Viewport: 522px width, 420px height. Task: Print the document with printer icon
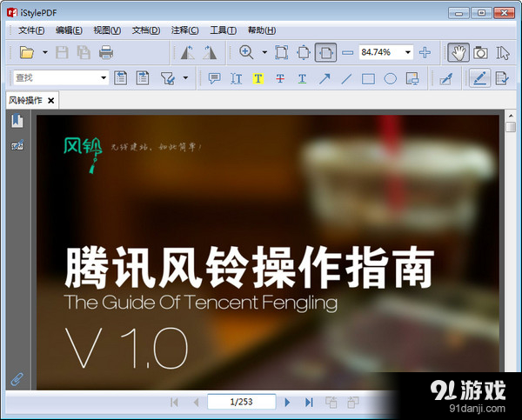click(106, 52)
